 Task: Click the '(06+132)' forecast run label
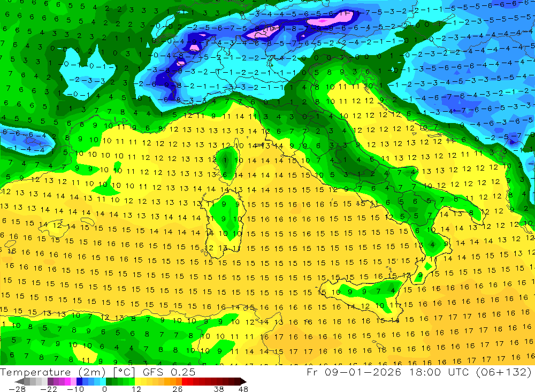pos(505,372)
